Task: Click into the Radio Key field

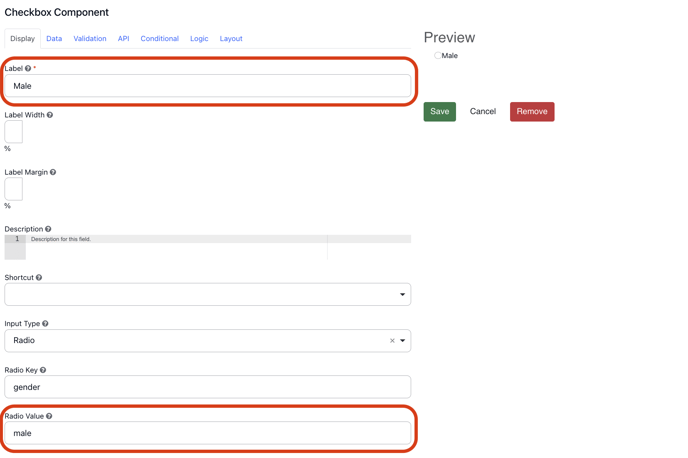Action: coord(207,387)
